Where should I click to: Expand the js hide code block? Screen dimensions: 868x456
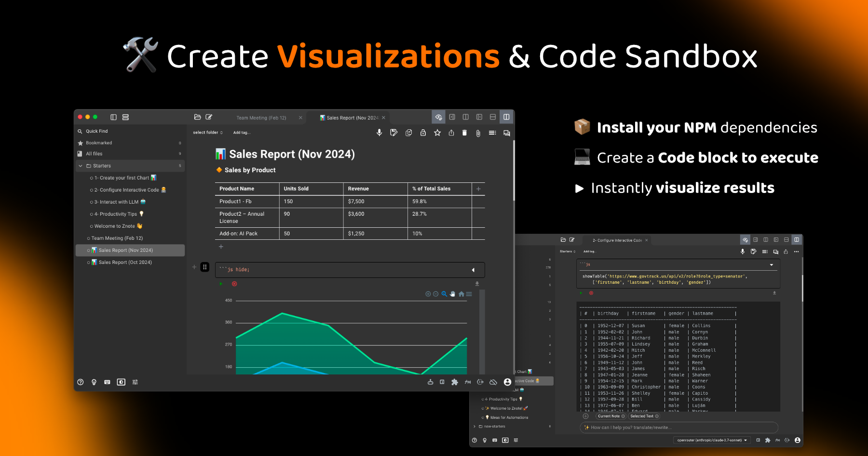tap(473, 270)
